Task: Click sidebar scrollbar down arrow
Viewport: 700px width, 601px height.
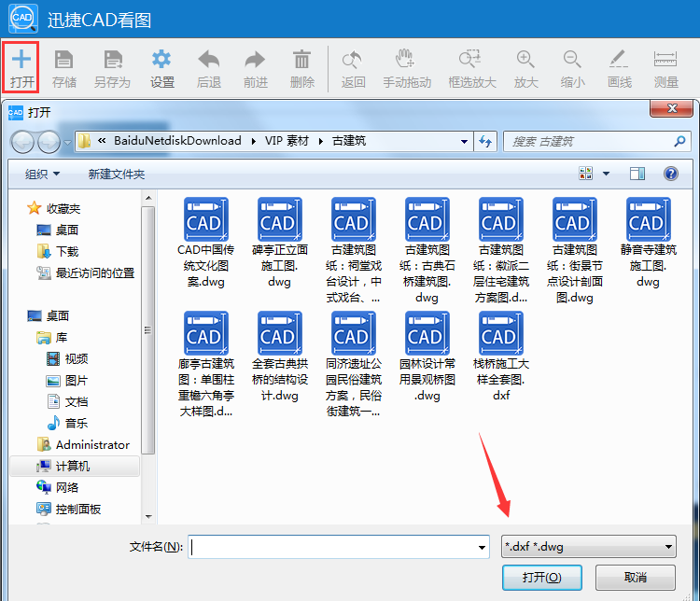Action: (148, 517)
